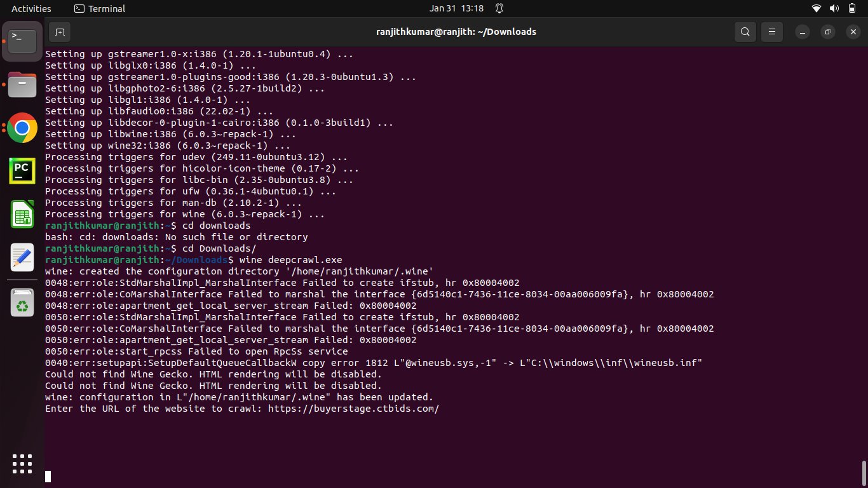Click the terminal search icon
The image size is (868, 488).
pos(745,32)
